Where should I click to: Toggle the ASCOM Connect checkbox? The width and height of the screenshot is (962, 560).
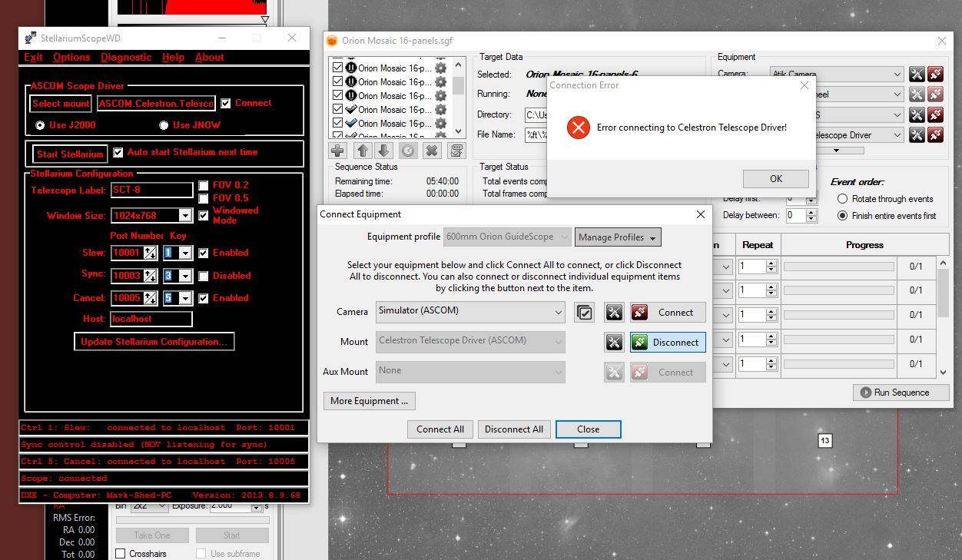tap(226, 103)
